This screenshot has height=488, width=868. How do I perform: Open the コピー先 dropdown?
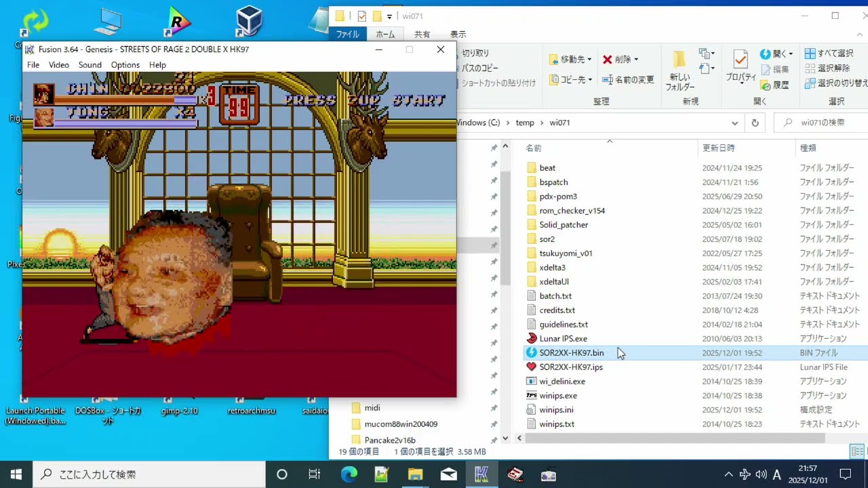click(x=570, y=80)
